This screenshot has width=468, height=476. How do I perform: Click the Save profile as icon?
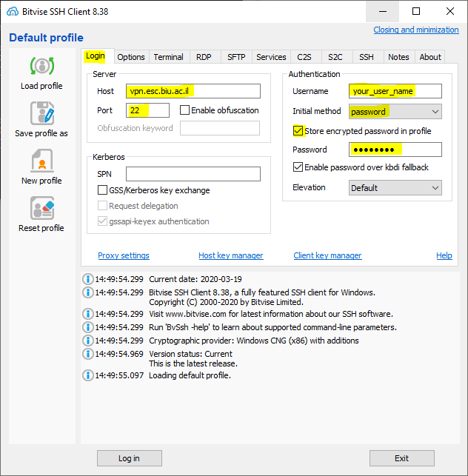pyautogui.click(x=42, y=113)
